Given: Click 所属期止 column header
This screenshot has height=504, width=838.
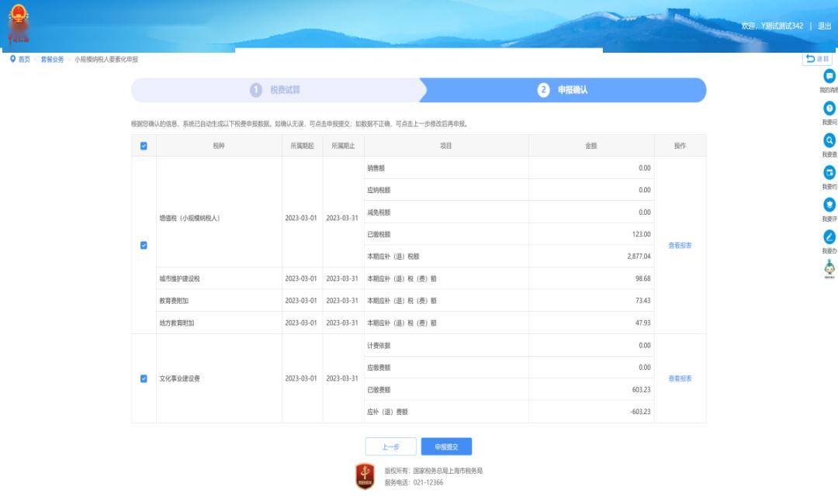Looking at the screenshot, I should click(x=343, y=146).
